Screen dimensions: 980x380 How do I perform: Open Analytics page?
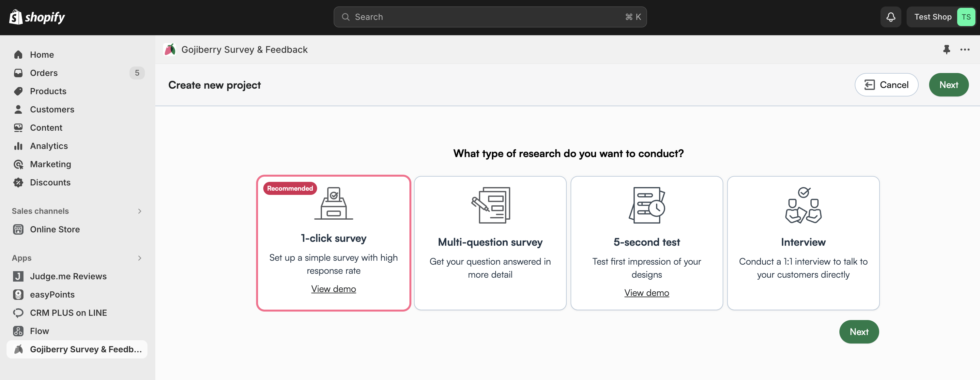pos(76,146)
